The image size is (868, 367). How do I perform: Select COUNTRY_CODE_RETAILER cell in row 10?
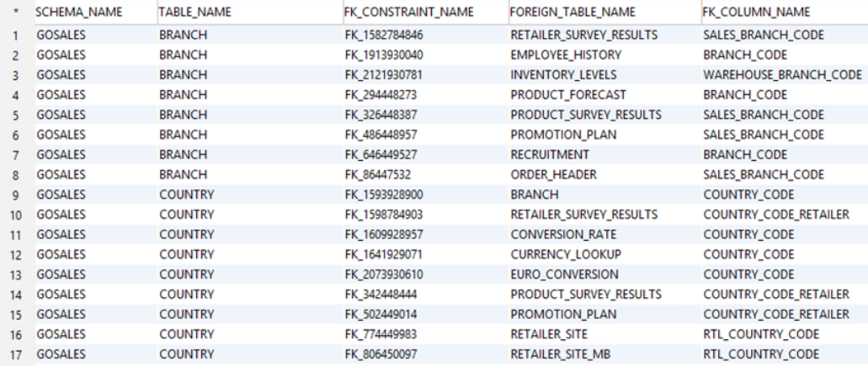785,215
